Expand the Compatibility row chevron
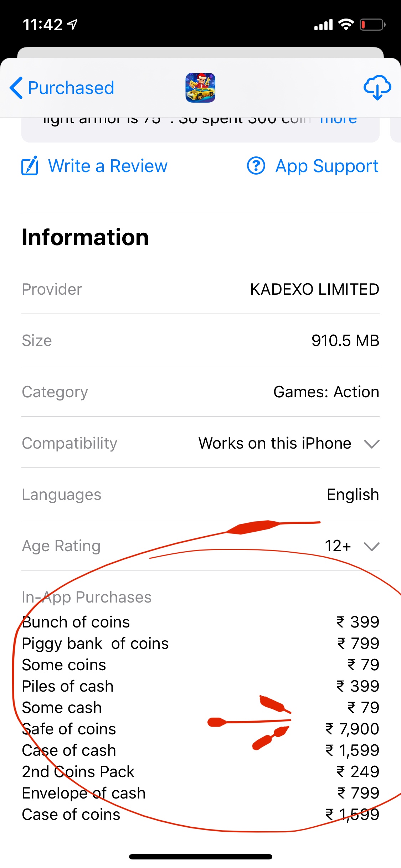Image resolution: width=401 pixels, height=868 pixels. (x=371, y=444)
